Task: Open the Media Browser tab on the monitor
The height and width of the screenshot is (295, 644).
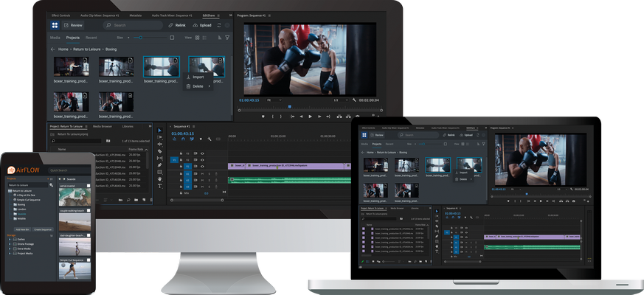Action: click(x=103, y=127)
